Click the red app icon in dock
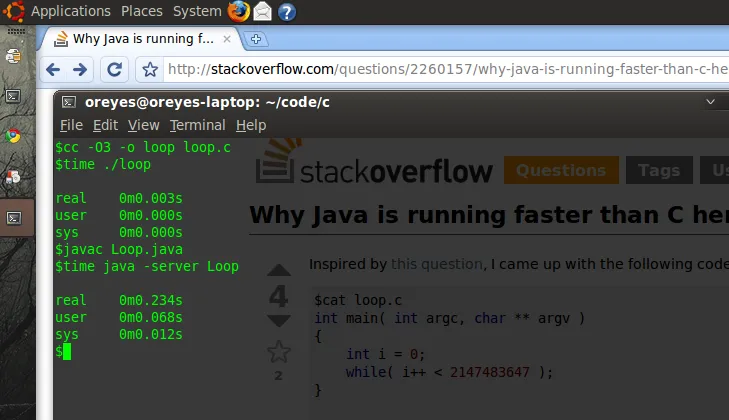 click(13, 177)
